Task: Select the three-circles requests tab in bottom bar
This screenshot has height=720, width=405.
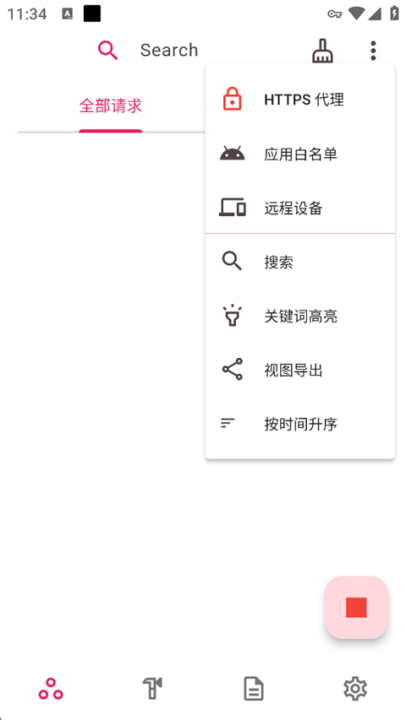Action: tap(51, 689)
